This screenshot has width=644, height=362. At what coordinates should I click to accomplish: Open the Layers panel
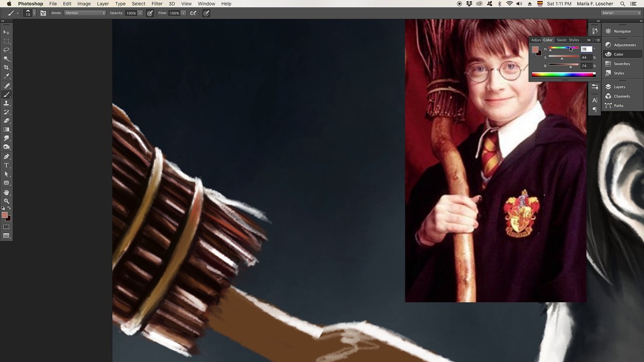click(x=622, y=87)
